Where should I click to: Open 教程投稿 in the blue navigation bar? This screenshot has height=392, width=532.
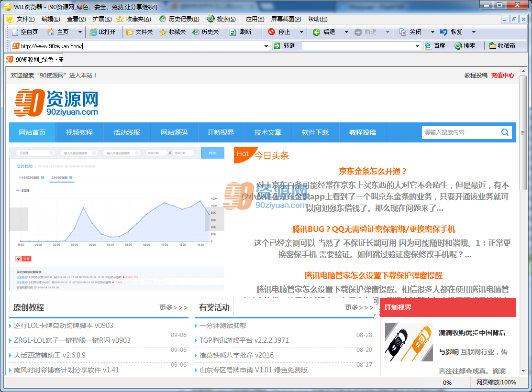click(363, 132)
